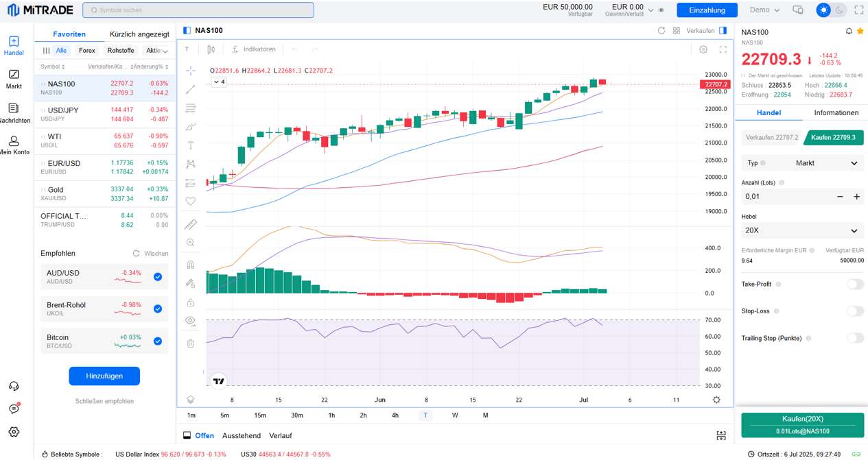Open chart settings gear icon
This screenshot has height=460, width=868.
tap(703, 49)
